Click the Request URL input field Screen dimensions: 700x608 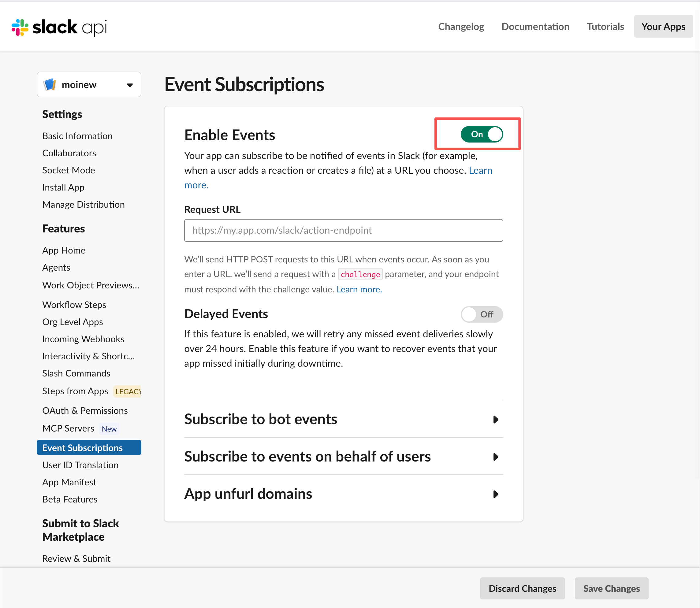344,230
